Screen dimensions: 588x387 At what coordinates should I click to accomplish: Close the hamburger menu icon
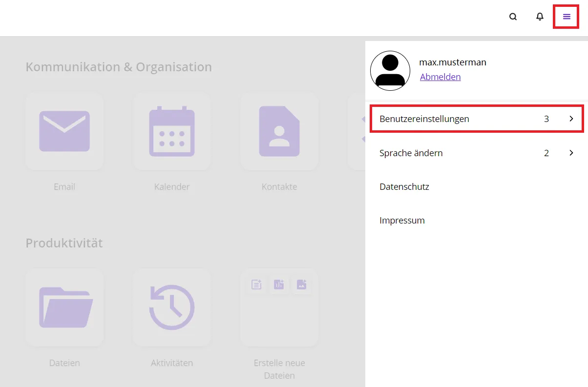567,17
